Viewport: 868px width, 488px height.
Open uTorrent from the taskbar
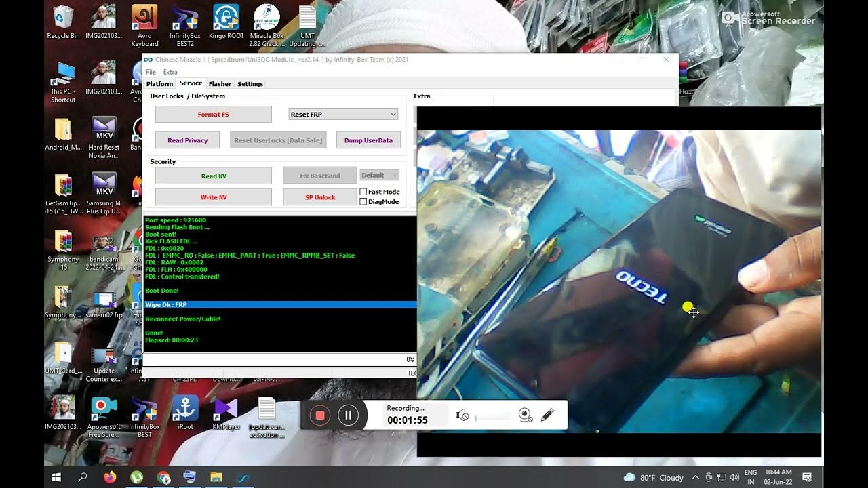point(137,477)
